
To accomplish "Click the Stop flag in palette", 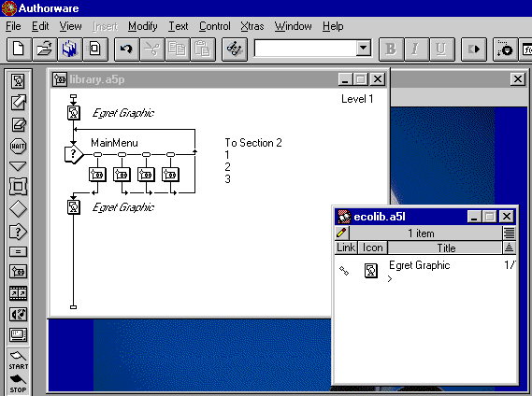I will (18, 384).
